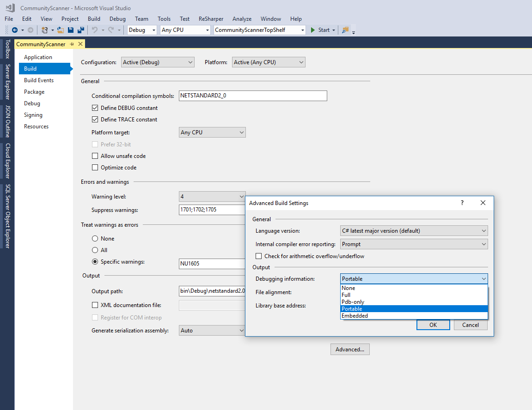Select the None radio under Treat warnings as errors

pos(95,239)
